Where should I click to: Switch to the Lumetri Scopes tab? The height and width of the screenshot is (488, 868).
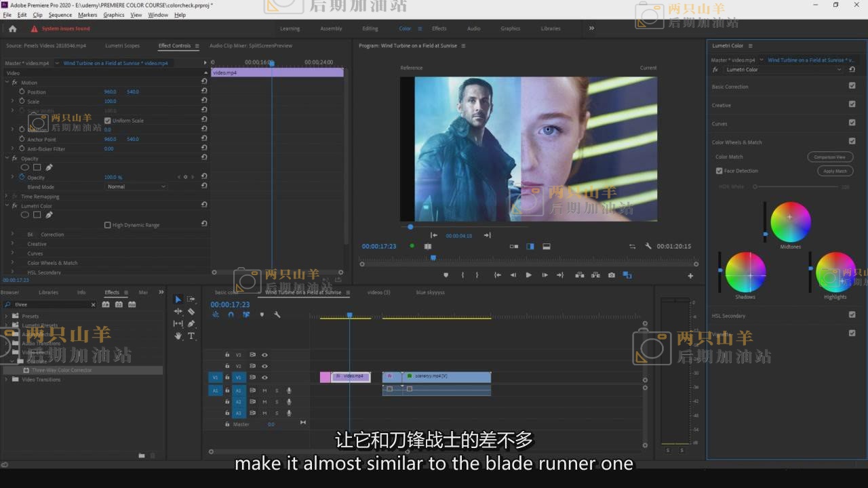(x=122, y=46)
